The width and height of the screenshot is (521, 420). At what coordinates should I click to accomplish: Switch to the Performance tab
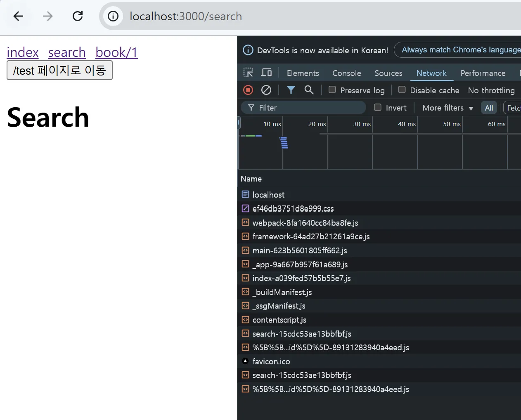483,73
